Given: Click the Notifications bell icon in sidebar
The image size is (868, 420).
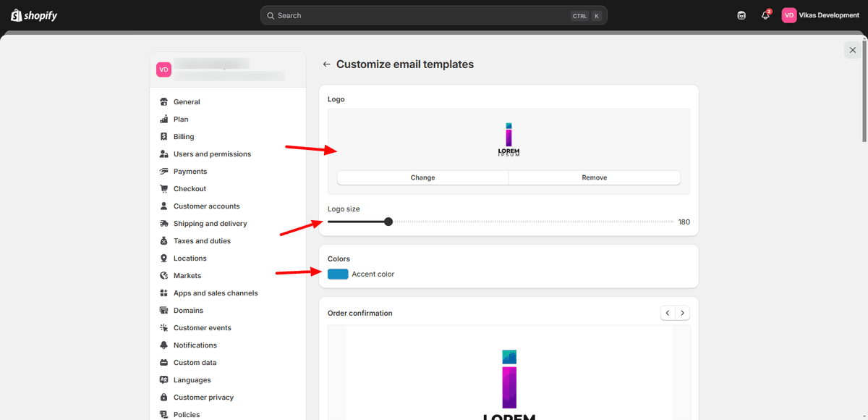Looking at the screenshot, I should tap(164, 345).
